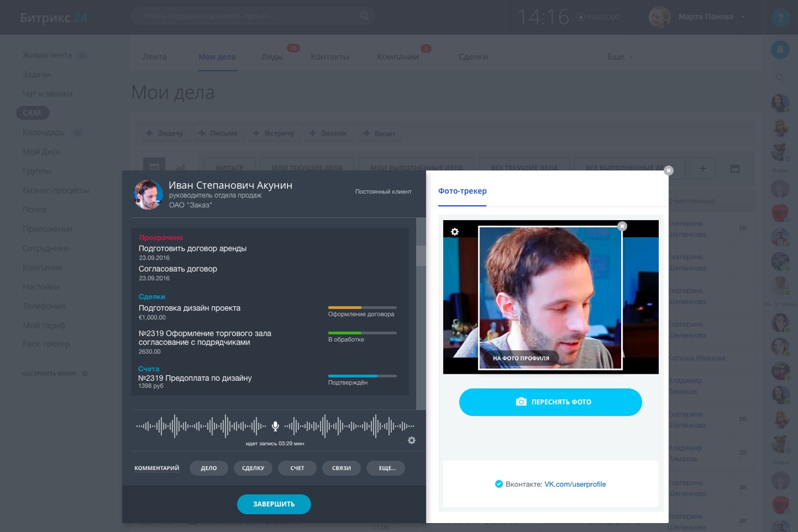Click the + Звонок button
798x532 pixels.
(328, 133)
